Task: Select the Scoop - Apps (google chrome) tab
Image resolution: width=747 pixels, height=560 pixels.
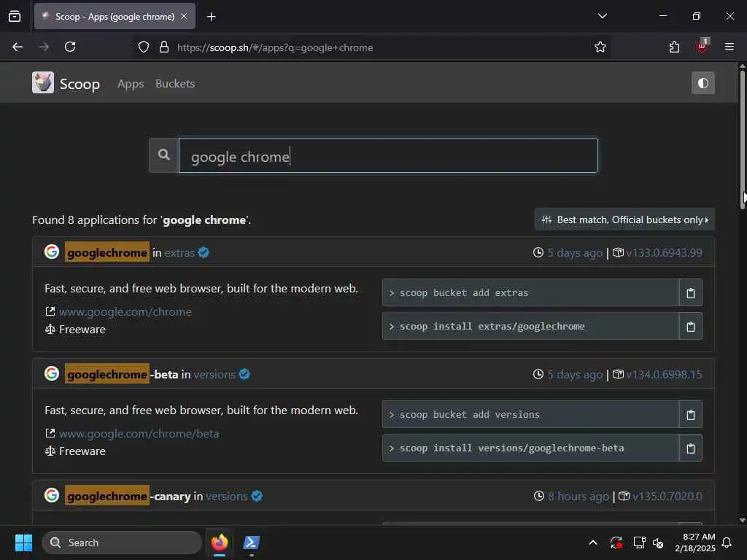Action: tap(115, 17)
